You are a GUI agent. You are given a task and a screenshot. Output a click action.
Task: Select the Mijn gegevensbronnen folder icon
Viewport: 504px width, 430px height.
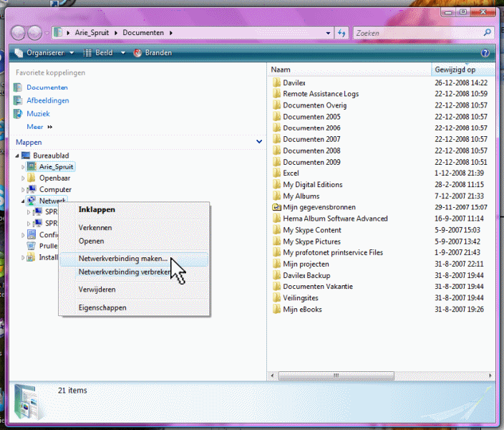(277, 207)
